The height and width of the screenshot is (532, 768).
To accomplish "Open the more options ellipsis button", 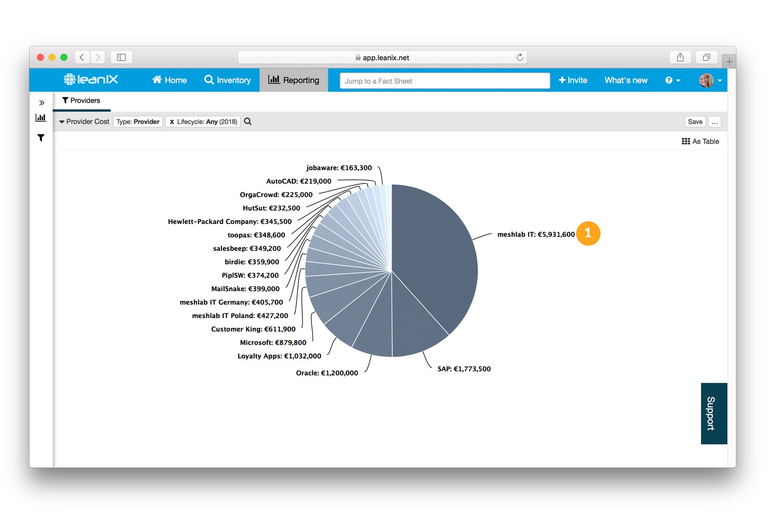I will click(715, 122).
